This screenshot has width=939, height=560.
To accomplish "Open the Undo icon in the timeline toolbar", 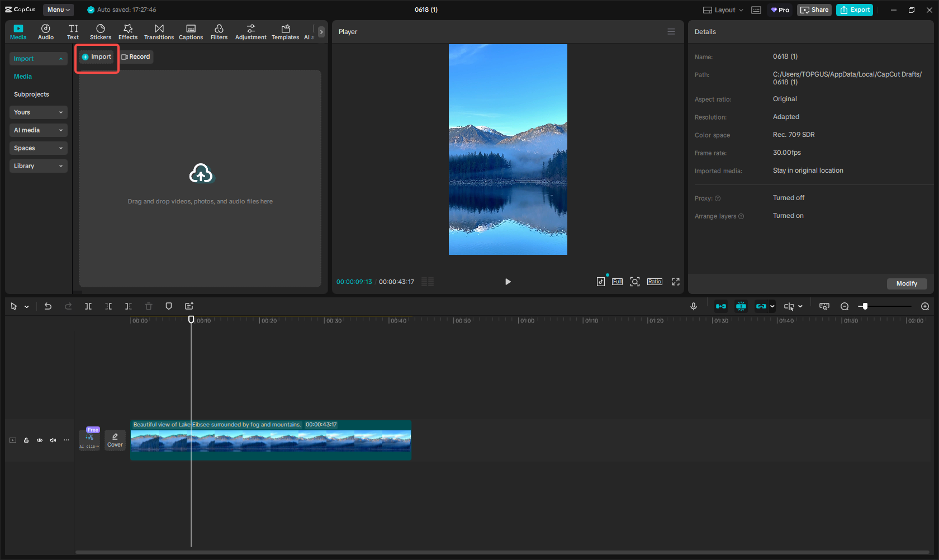I will (48, 306).
